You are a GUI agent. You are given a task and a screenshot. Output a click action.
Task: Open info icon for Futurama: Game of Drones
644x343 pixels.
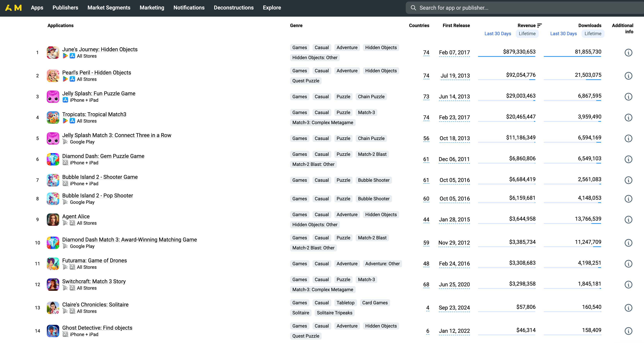pos(628,264)
